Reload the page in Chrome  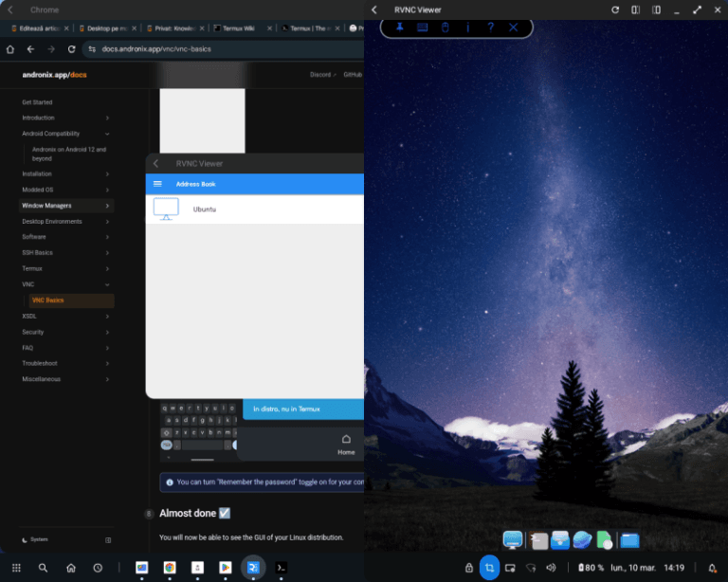(x=70, y=49)
